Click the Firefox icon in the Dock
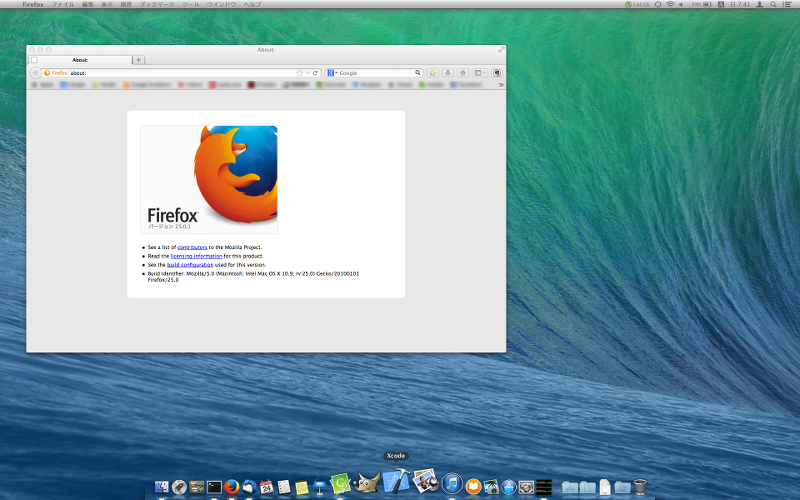The height and width of the screenshot is (500, 800). tap(233, 487)
